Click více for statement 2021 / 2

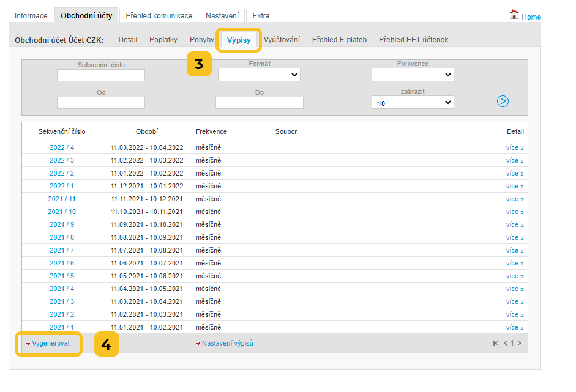pos(515,314)
